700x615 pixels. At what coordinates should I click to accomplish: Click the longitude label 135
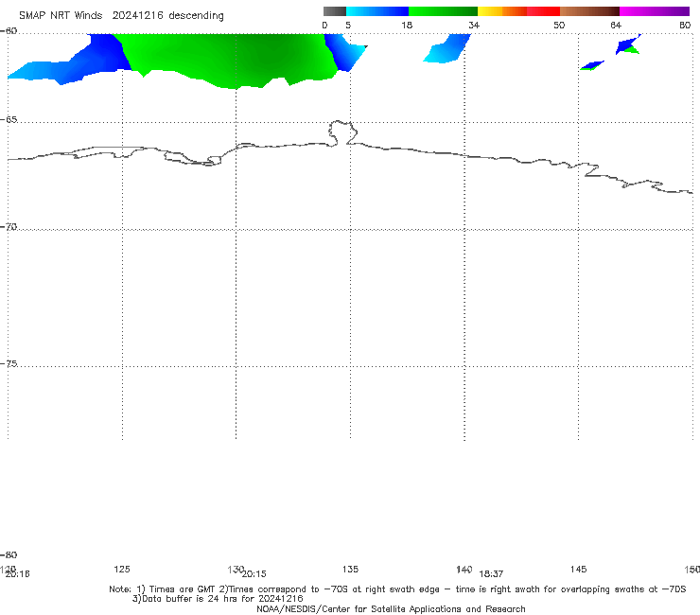[350, 569]
